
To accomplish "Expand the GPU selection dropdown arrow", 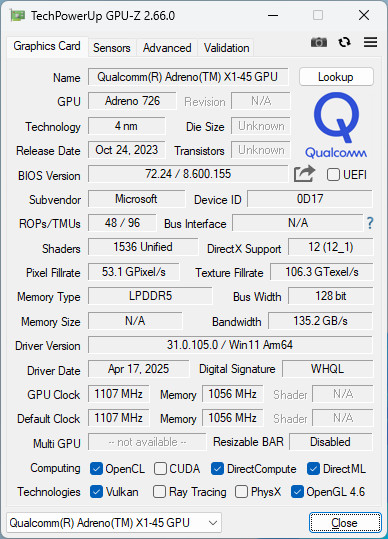I will pyautogui.click(x=213, y=523).
